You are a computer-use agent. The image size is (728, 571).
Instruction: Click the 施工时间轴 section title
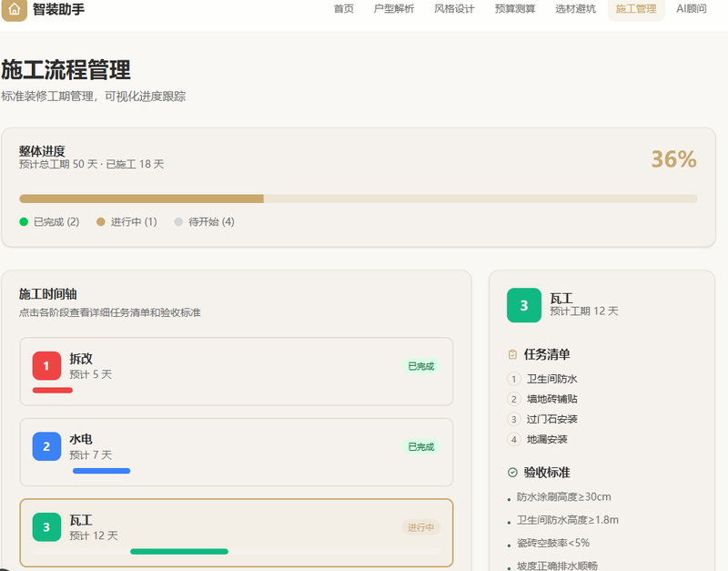tap(48, 294)
